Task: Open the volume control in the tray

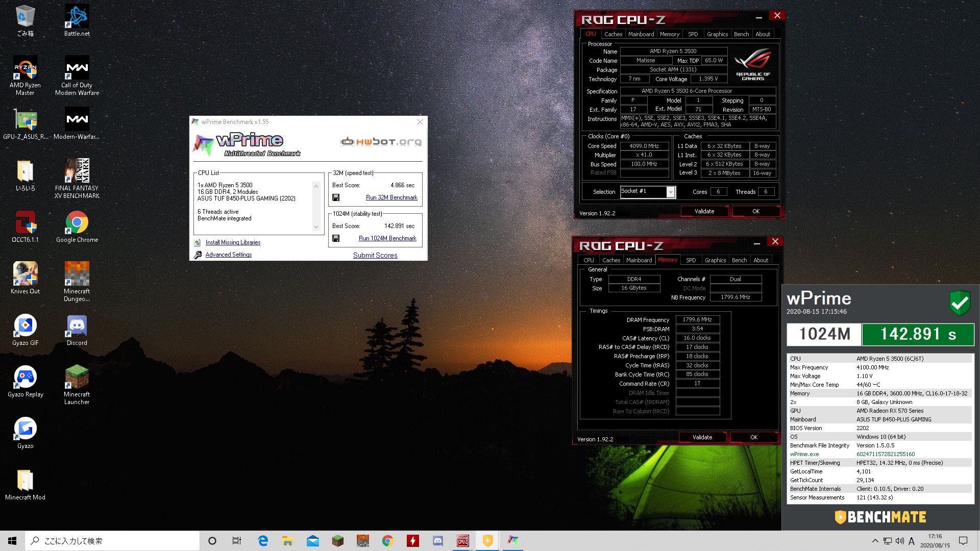Action: pyautogui.click(x=899, y=541)
